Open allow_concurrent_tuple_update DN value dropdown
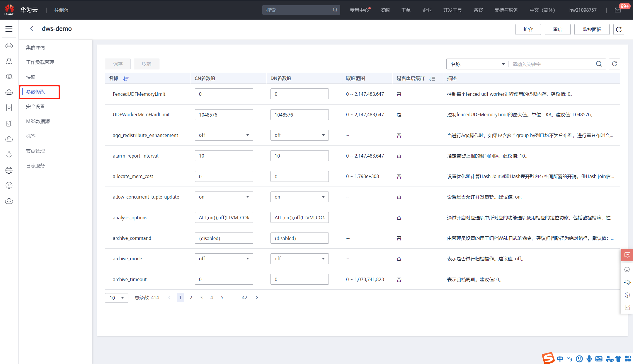The width and height of the screenshot is (633, 364). click(x=299, y=197)
